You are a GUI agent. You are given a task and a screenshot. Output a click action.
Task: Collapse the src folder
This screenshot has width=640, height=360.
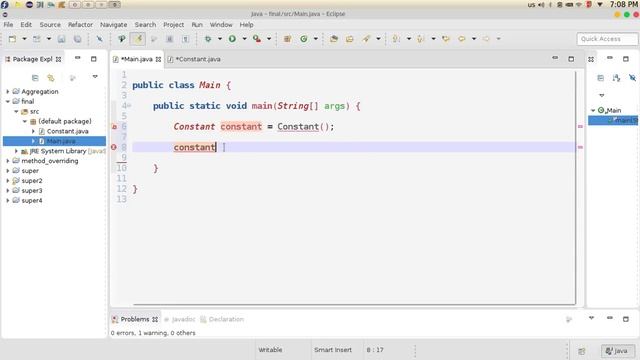16,111
